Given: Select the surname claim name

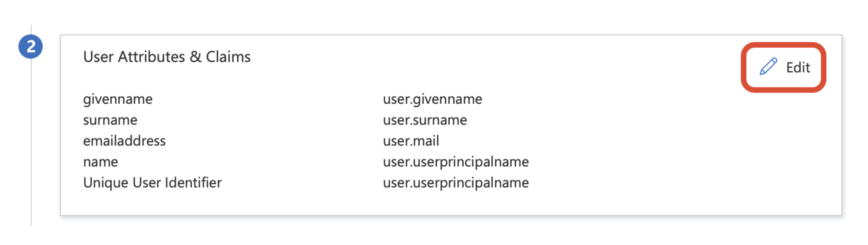Looking at the screenshot, I should (x=110, y=120).
